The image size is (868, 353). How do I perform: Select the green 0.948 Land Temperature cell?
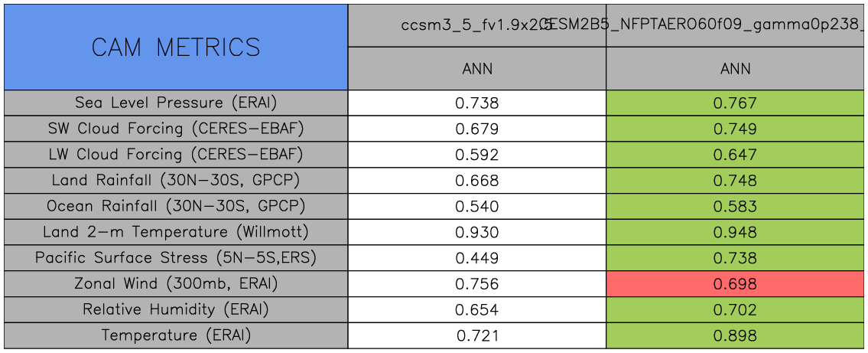click(735, 233)
